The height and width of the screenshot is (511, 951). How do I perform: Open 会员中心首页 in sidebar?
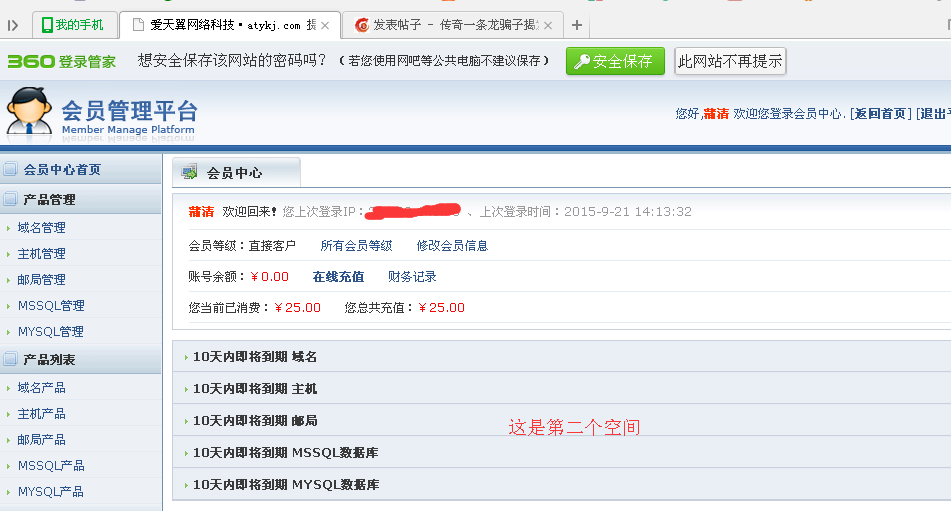point(62,170)
